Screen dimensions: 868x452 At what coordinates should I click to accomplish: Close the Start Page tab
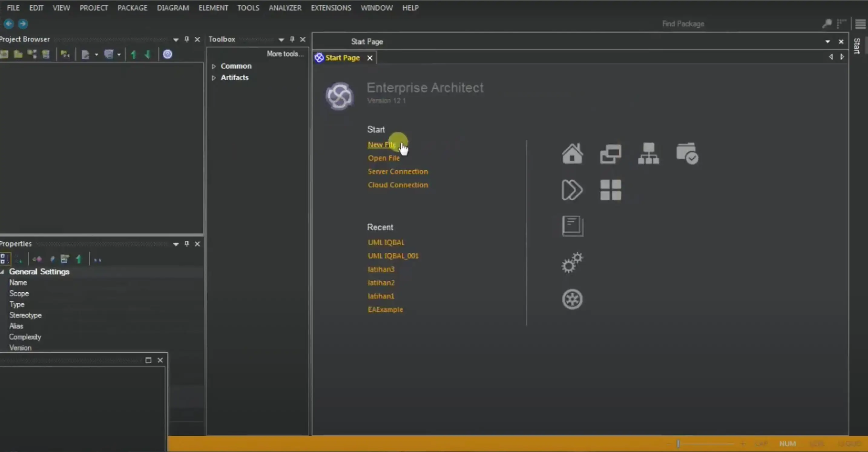point(370,58)
